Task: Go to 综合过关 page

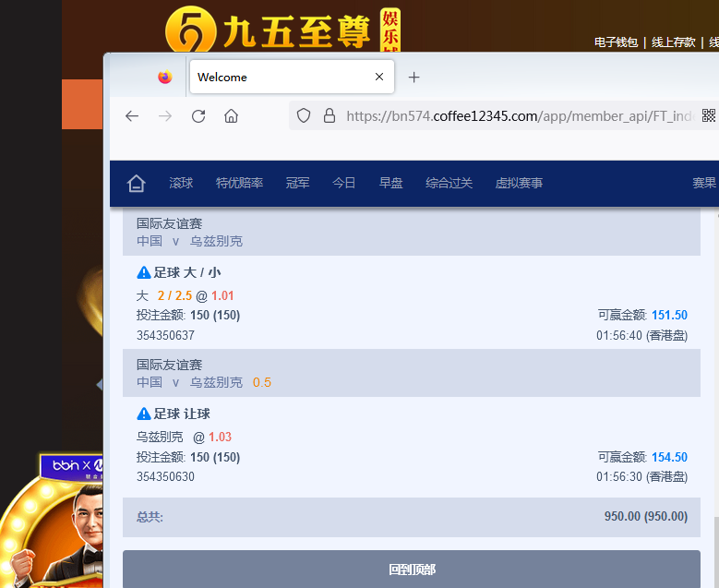Action: point(449,183)
